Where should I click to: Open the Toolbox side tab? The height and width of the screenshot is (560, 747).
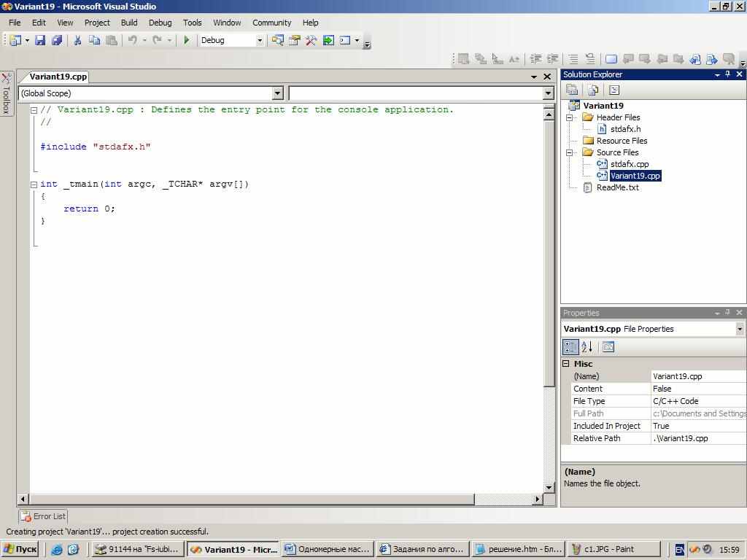click(6, 93)
